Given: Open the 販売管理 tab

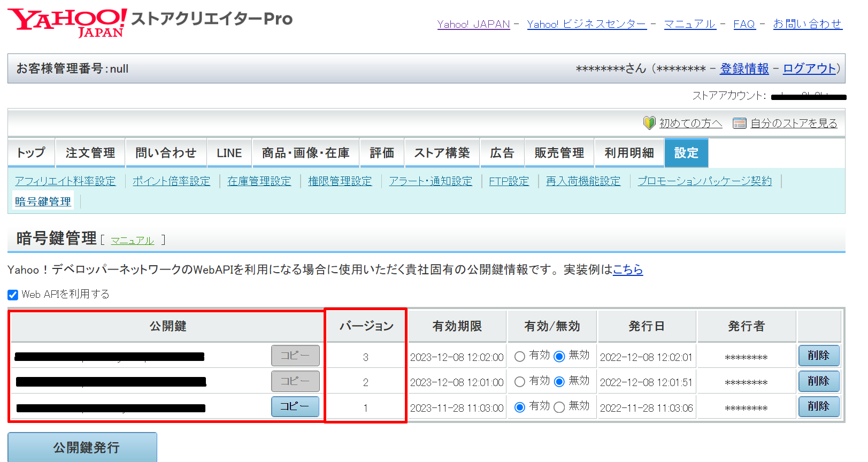Looking at the screenshot, I should click(559, 153).
